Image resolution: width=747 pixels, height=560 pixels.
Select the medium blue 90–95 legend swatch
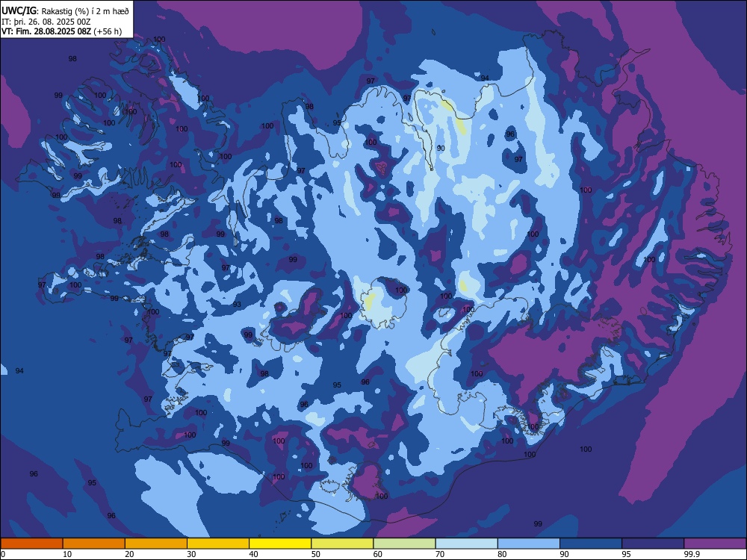pos(591,544)
